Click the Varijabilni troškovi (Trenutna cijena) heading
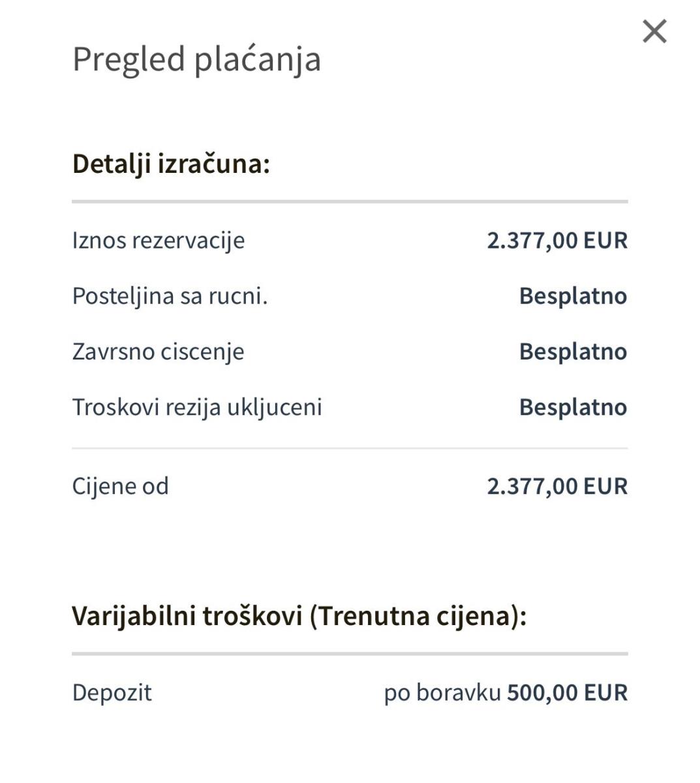700x783 pixels. [x=299, y=615]
